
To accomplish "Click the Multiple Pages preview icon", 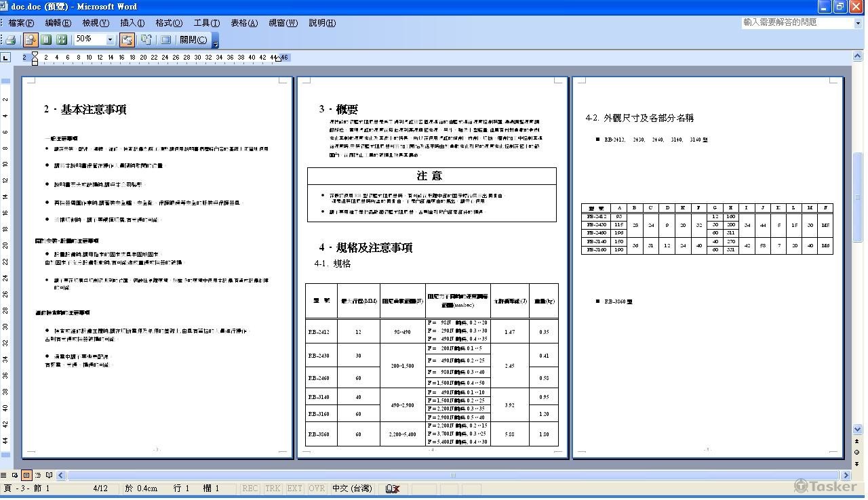I will pos(62,39).
